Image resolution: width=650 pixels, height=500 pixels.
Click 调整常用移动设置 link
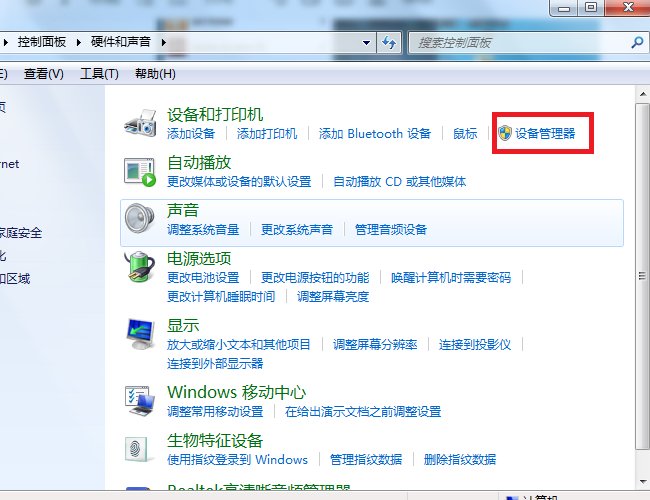click(215, 411)
